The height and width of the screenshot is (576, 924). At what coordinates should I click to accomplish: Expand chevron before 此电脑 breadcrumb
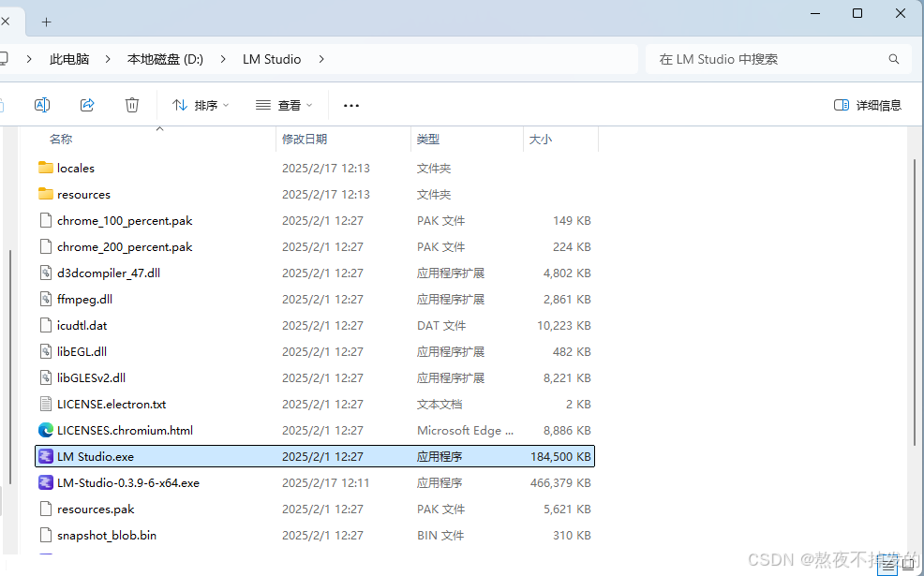[x=29, y=60]
